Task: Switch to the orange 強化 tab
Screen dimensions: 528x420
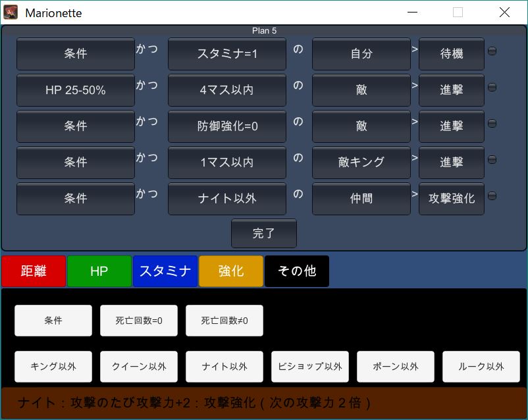Action: (231, 271)
